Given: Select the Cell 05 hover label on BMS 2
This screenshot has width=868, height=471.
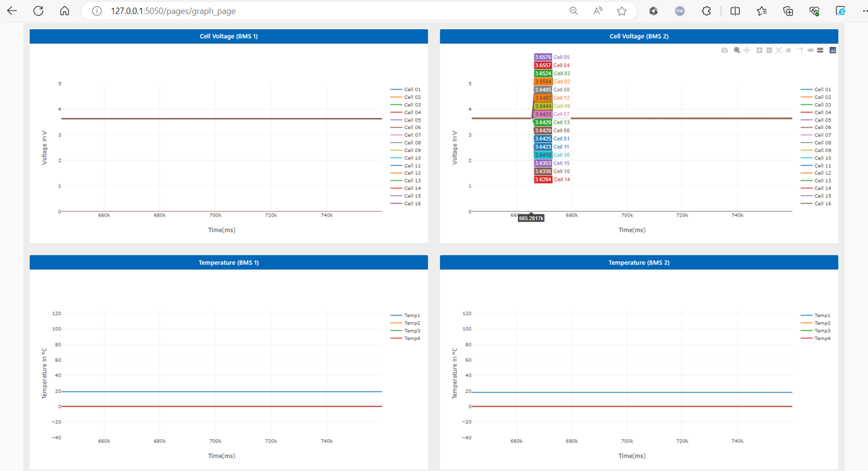Looking at the screenshot, I should coord(551,56).
